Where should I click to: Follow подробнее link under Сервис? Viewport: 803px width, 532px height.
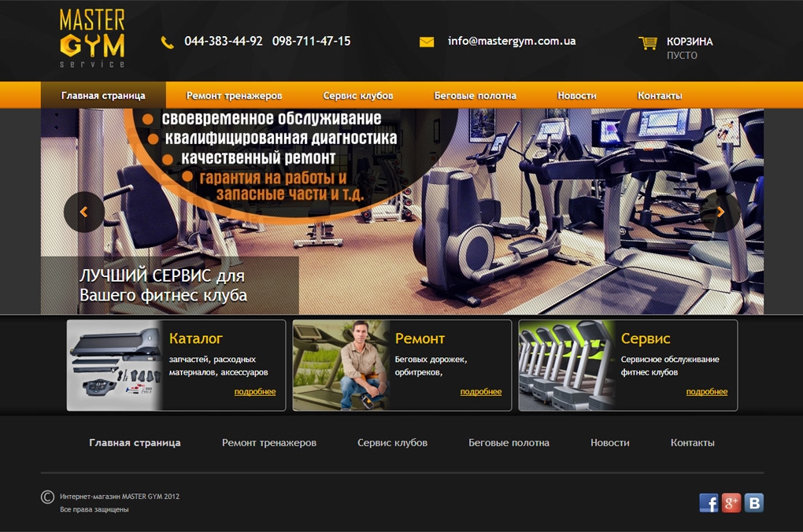(707, 392)
